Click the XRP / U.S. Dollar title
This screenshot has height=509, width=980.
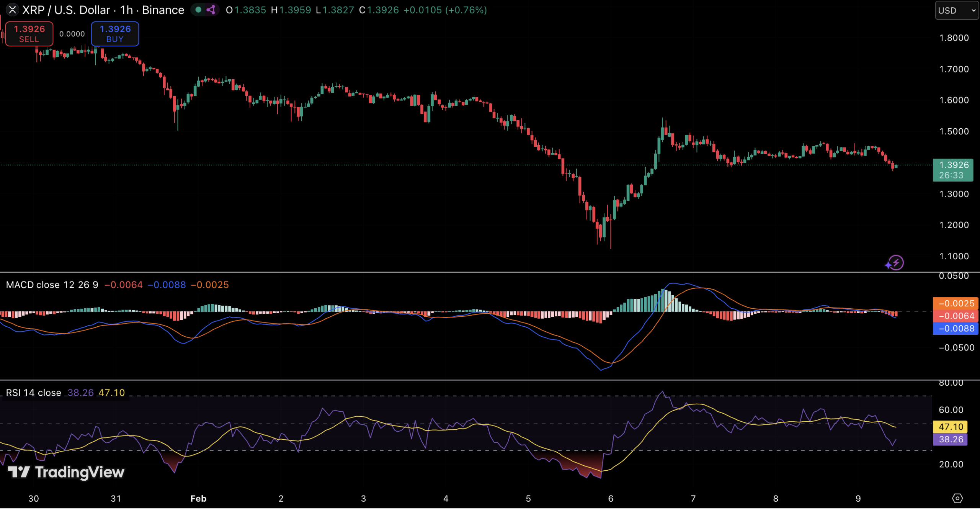pos(66,10)
